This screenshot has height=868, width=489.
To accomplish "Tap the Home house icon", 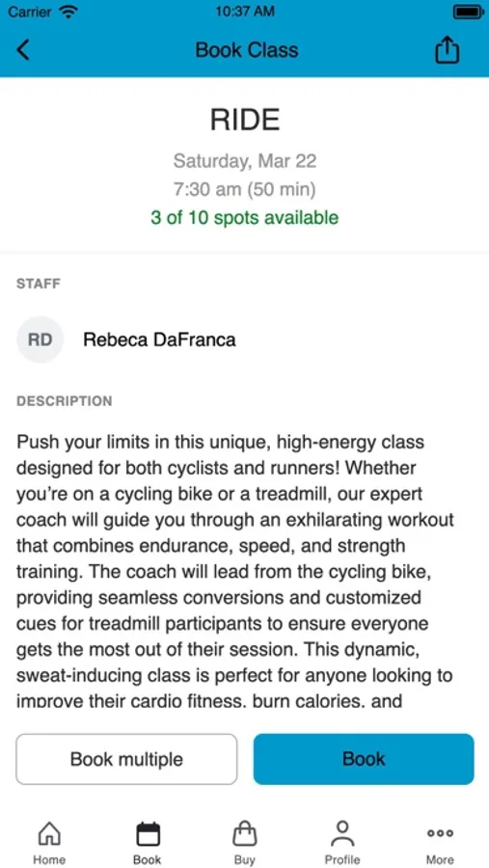I will [x=49, y=833].
